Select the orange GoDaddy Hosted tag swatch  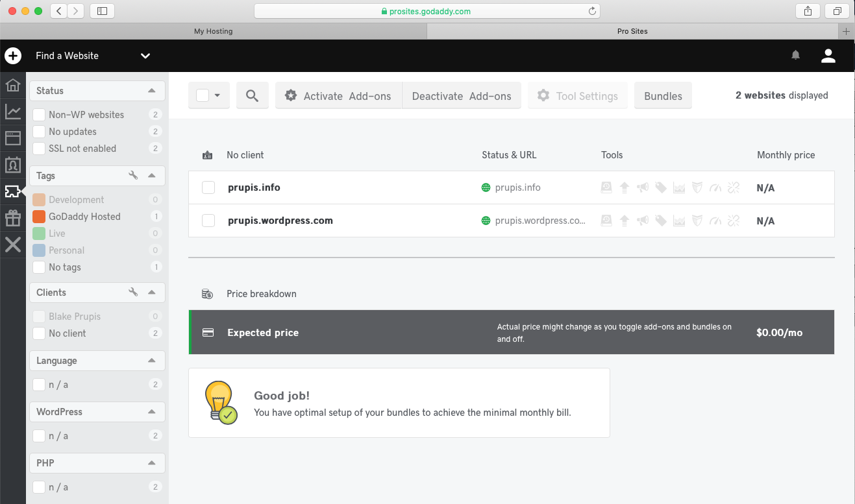pos(39,217)
